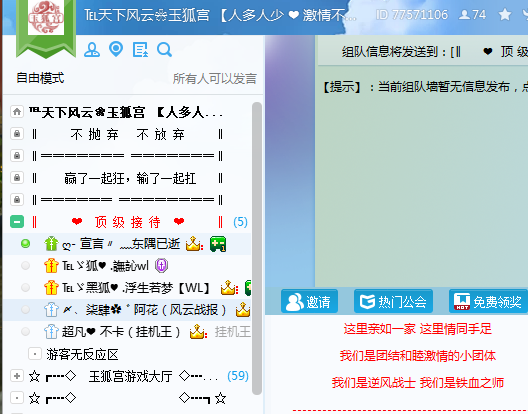
Task: Click the 邀请 invite button
Action: point(309,301)
